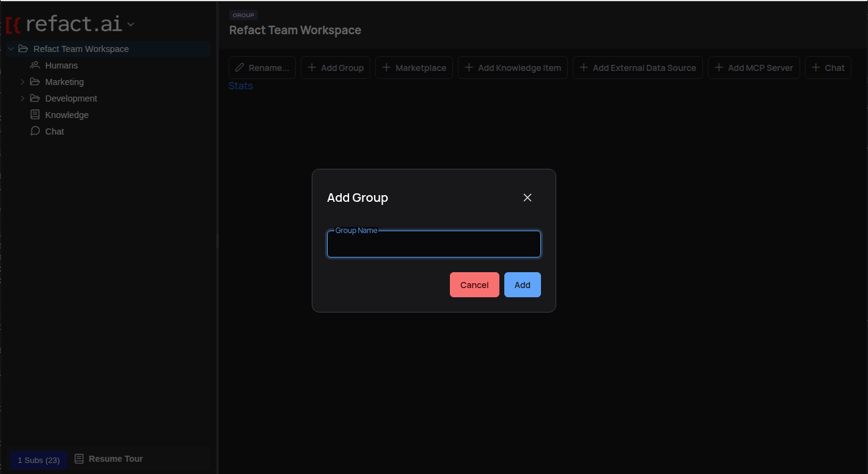Click the Marketing folder icon
This screenshot has height=474, width=868.
(35, 81)
